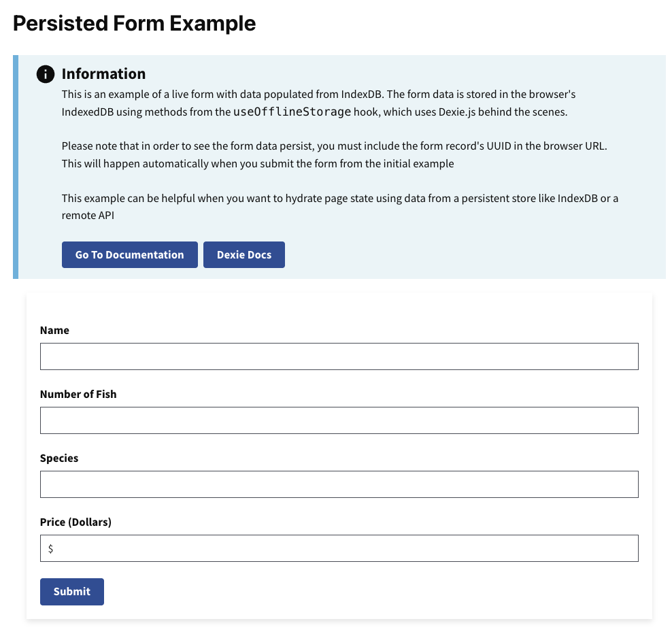The height and width of the screenshot is (634, 672).
Task: Click the Persisted Form Example heading
Action: click(x=134, y=23)
